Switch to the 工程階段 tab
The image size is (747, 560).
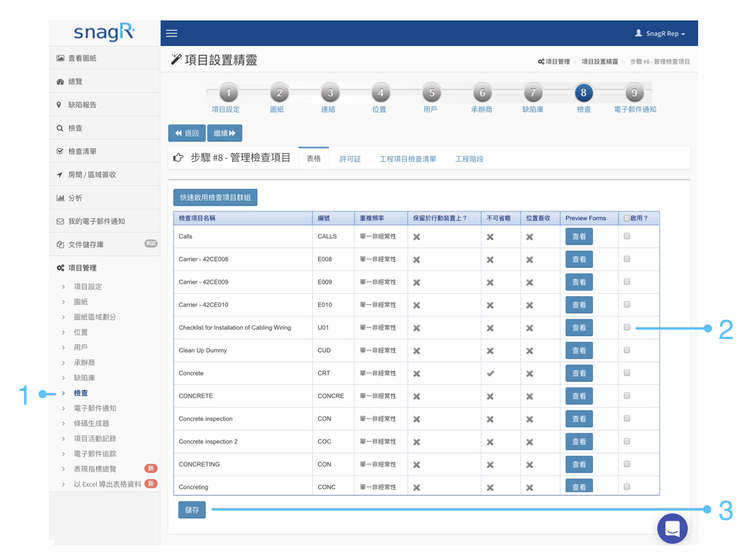tap(469, 159)
